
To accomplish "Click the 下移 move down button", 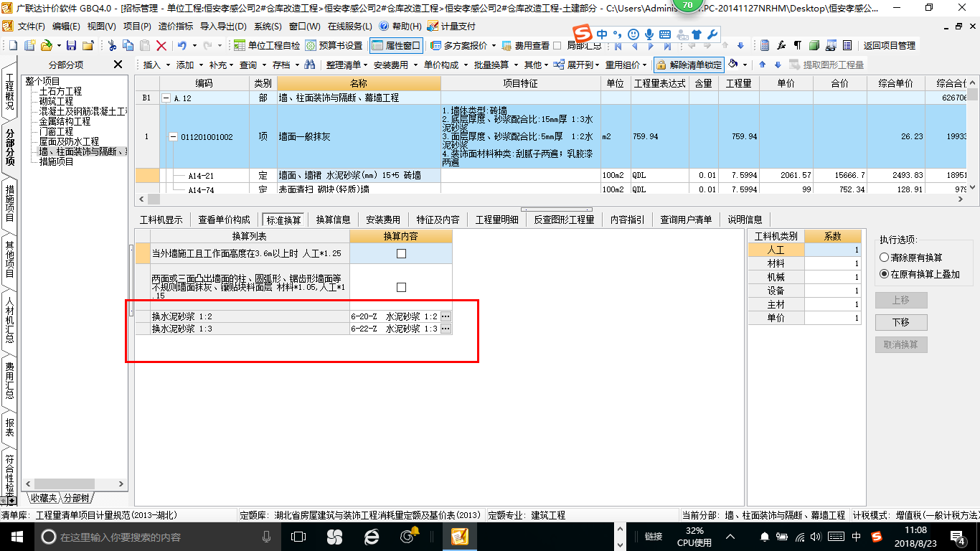I will (x=901, y=322).
